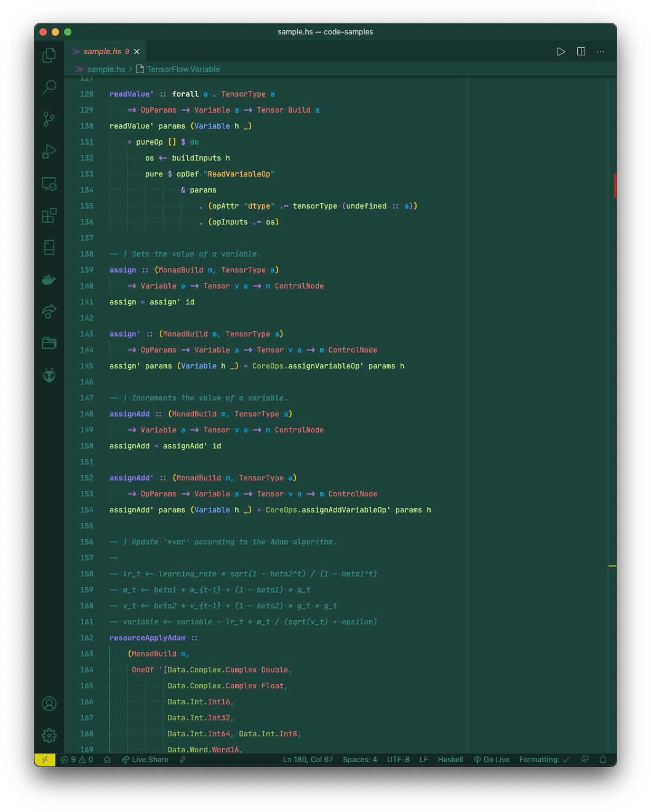Open editor actions via the ellipsis menu
Screen dimensions: 651x812
pos(601,52)
